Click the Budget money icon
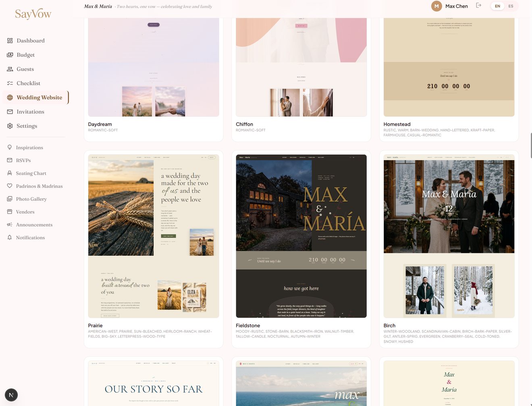Viewport: 532px width, 406px height. pos(10,55)
